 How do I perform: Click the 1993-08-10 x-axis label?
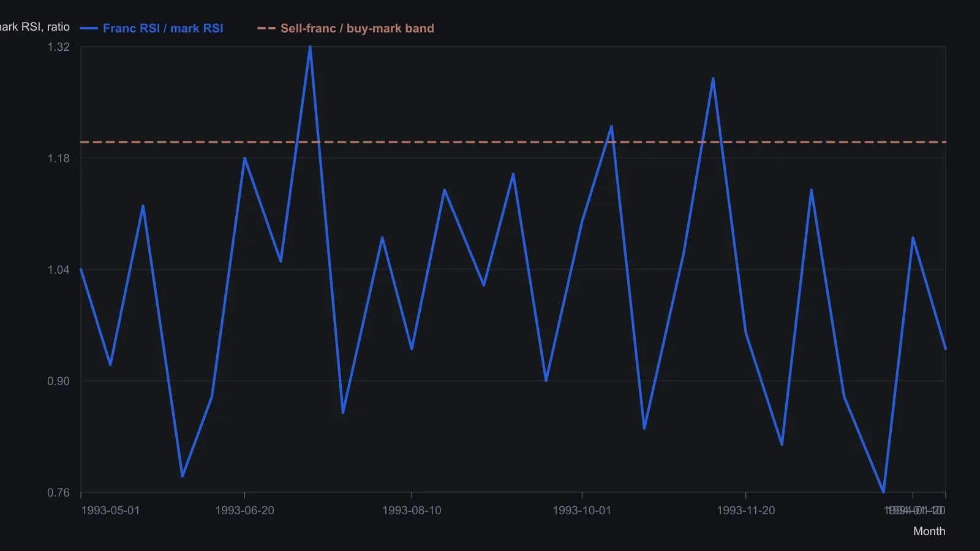(412, 511)
